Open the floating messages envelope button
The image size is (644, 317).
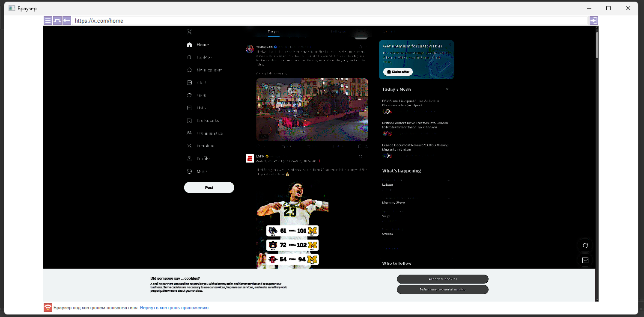point(585,260)
